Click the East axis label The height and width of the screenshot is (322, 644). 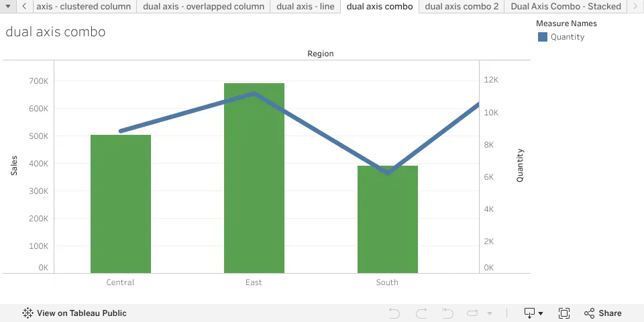[254, 282]
